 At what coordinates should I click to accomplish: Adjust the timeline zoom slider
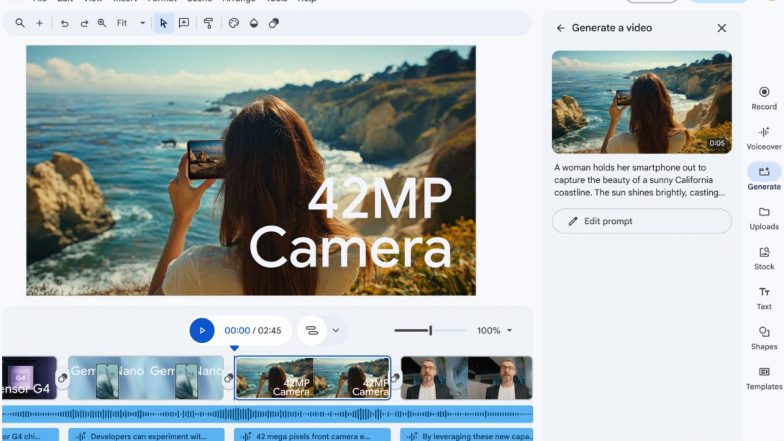coord(430,330)
